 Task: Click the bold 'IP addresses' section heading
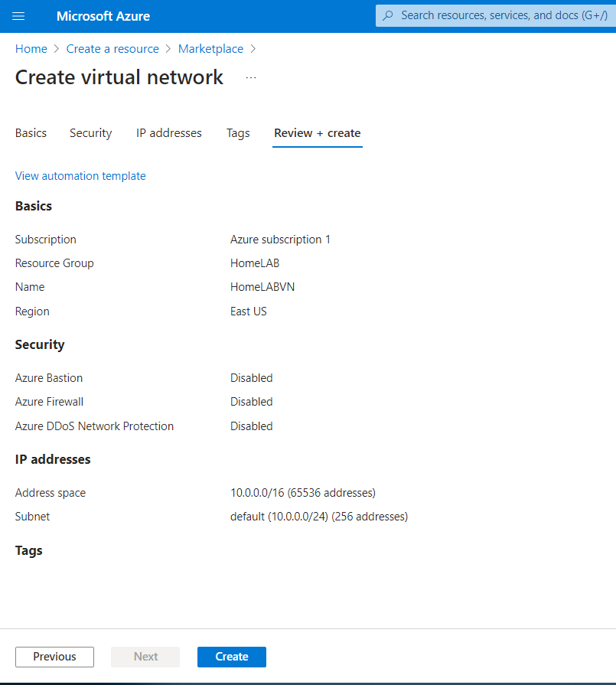[53, 459]
